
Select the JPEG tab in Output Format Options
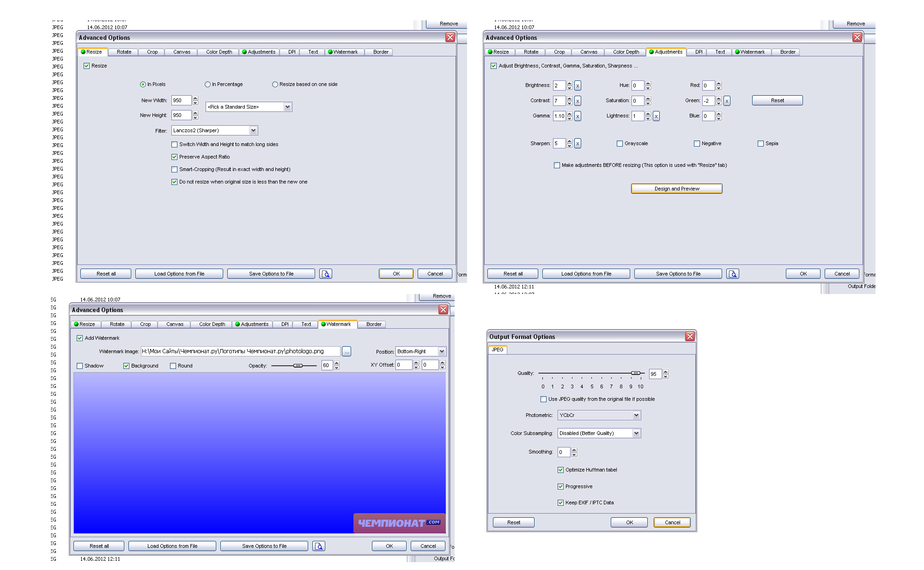tap(498, 349)
